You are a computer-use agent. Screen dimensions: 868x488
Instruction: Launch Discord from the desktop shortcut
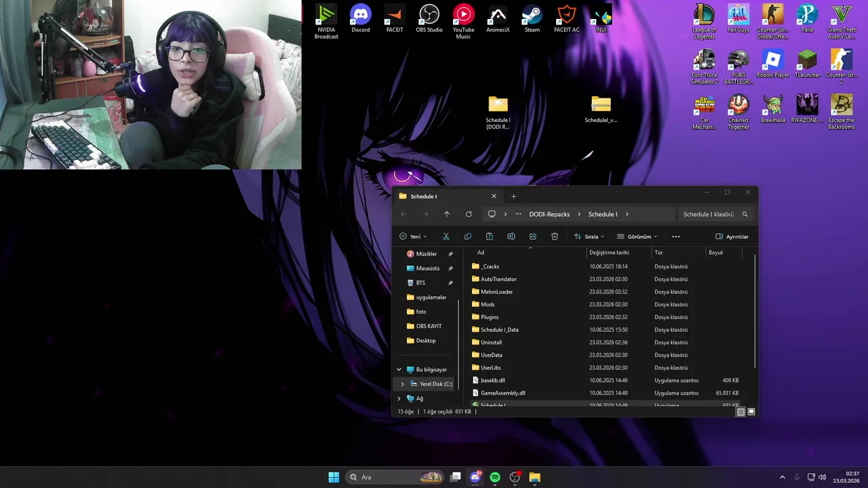tap(361, 18)
